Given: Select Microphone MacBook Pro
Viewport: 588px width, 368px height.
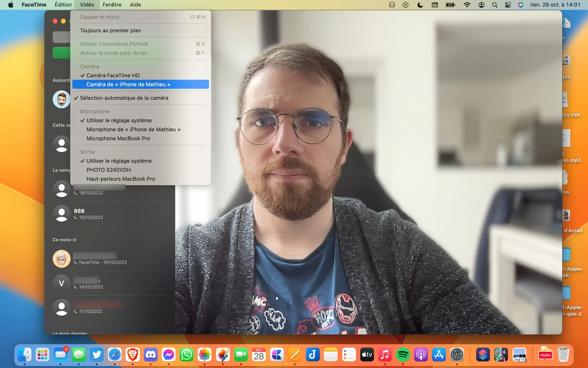Looking at the screenshot, I should [141, 138].
